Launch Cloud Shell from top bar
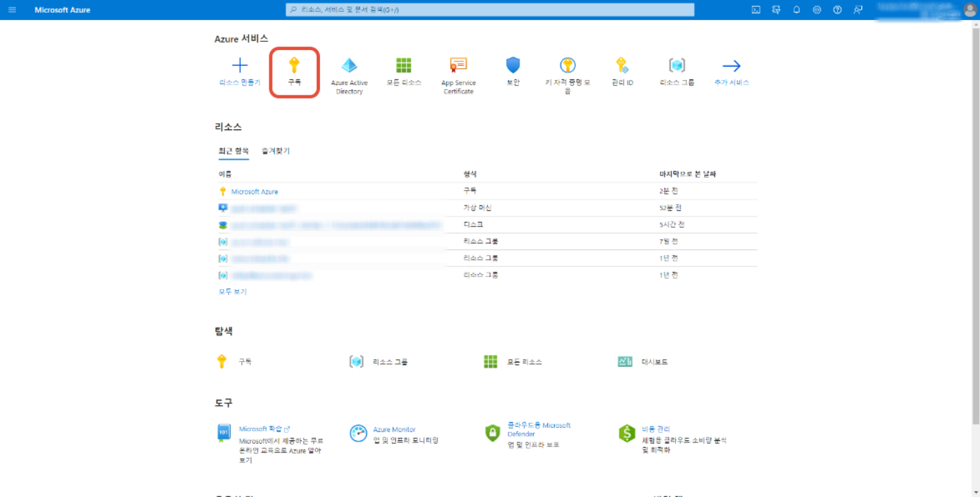The width and height of the screenshot is (980, 497). (x=756, y=10)
